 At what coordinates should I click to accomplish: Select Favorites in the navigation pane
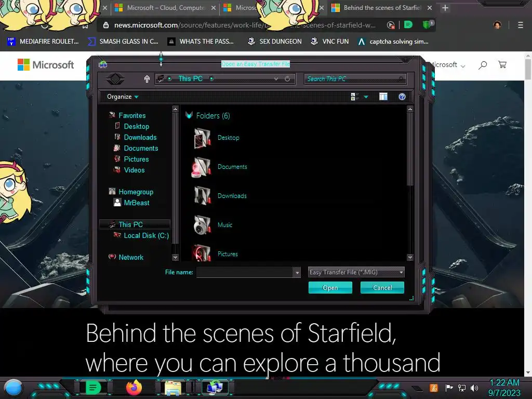[x=132, y=115]
